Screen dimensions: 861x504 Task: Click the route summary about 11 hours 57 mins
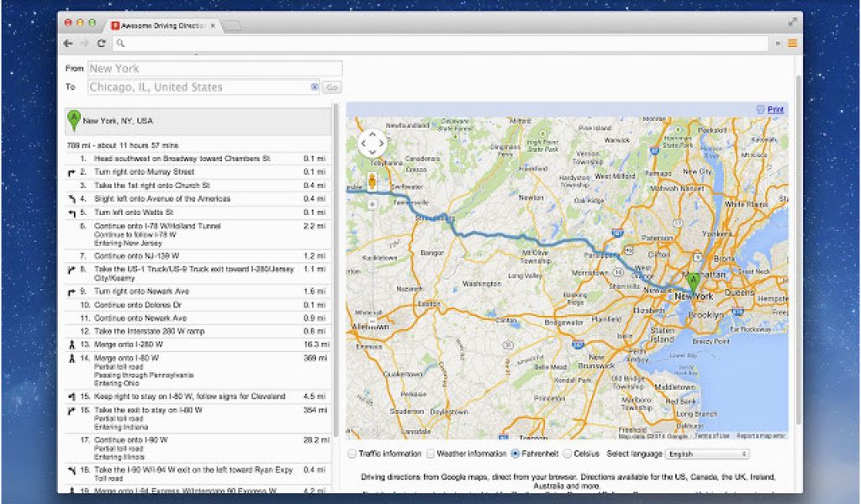pyautogui.click(x=123, y=145)
